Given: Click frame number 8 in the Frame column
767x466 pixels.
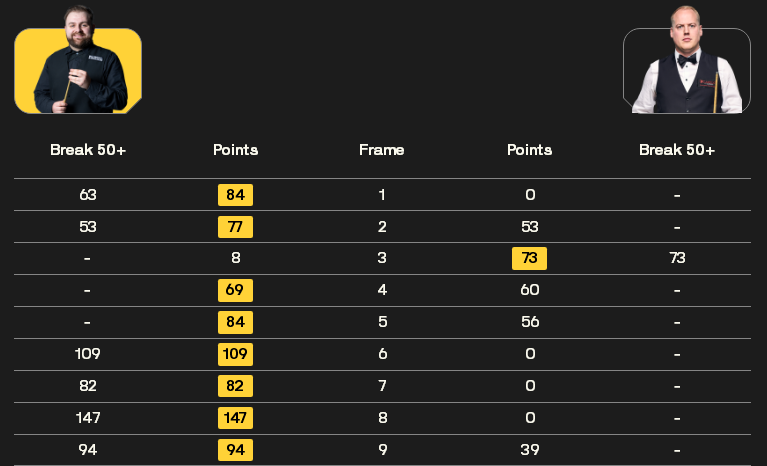Looking at the screenshot, I should click(x=383, y=418).
